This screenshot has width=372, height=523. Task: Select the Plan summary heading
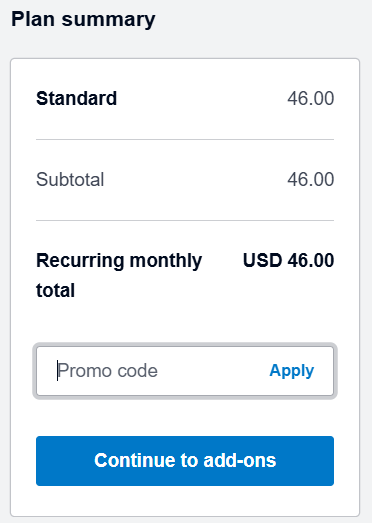point(83,19)
